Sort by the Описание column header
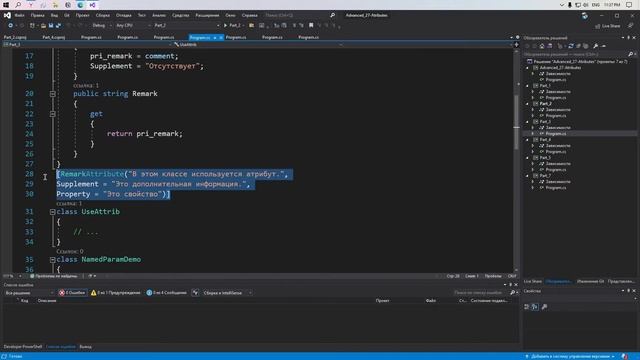This screenshot has width=640, height=360. (47, 301)
